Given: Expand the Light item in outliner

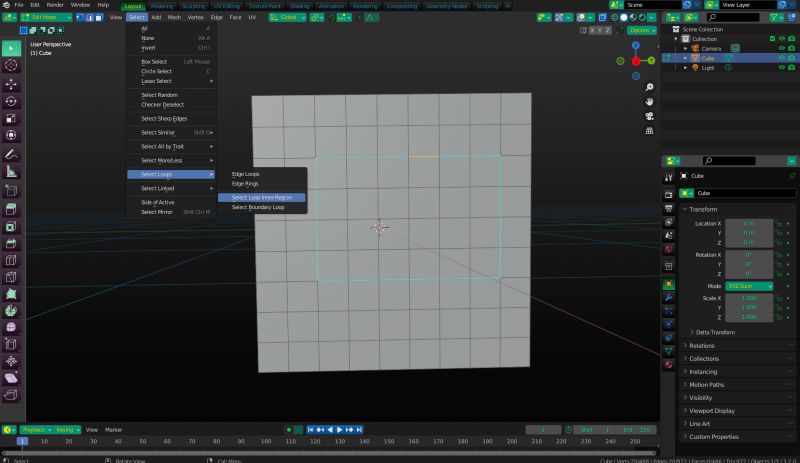Looking at the screenshot, I should [686, 68].
